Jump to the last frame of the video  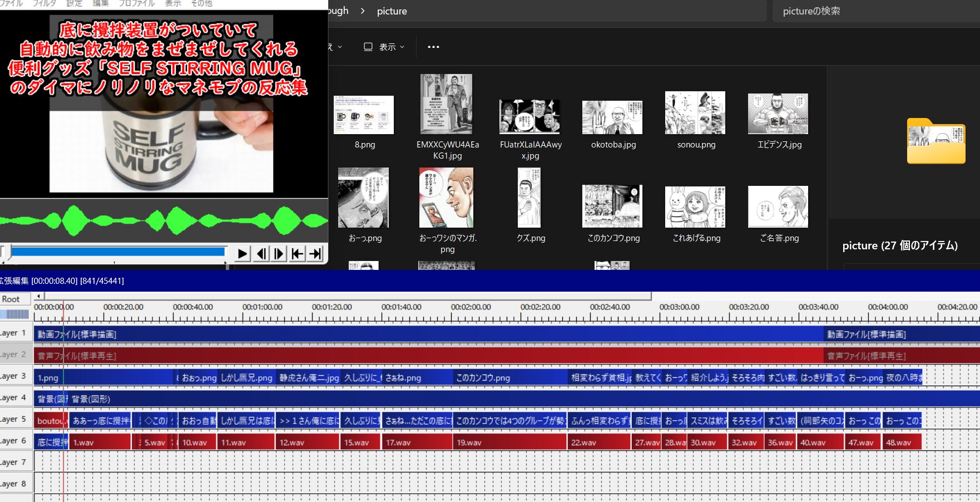315,254
